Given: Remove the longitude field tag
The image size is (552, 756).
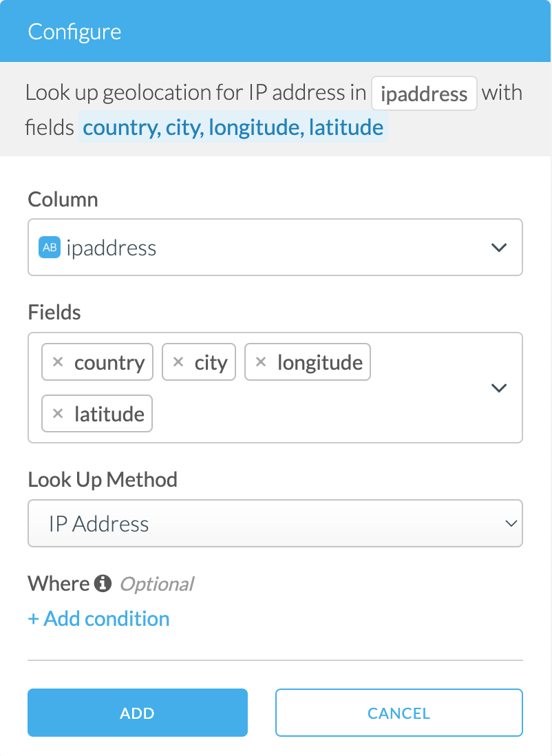Looking at the screenshot, I should [x=261, y=362].
